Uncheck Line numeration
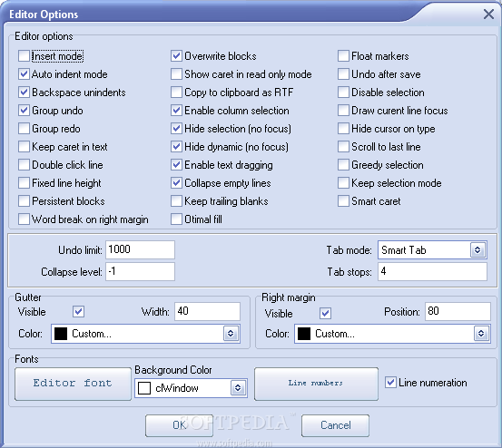 (x=390, y=382)
